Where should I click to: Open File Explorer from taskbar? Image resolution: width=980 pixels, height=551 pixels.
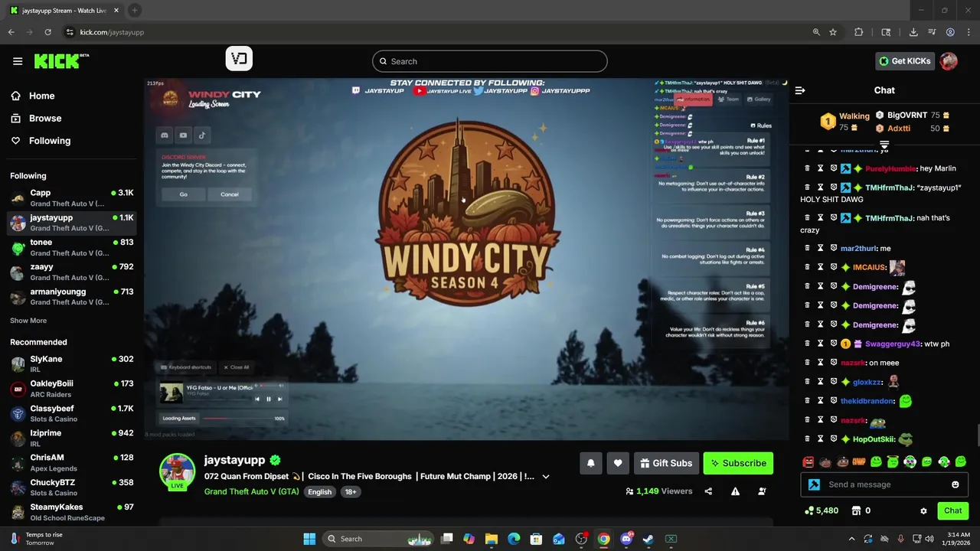point(492,539)
